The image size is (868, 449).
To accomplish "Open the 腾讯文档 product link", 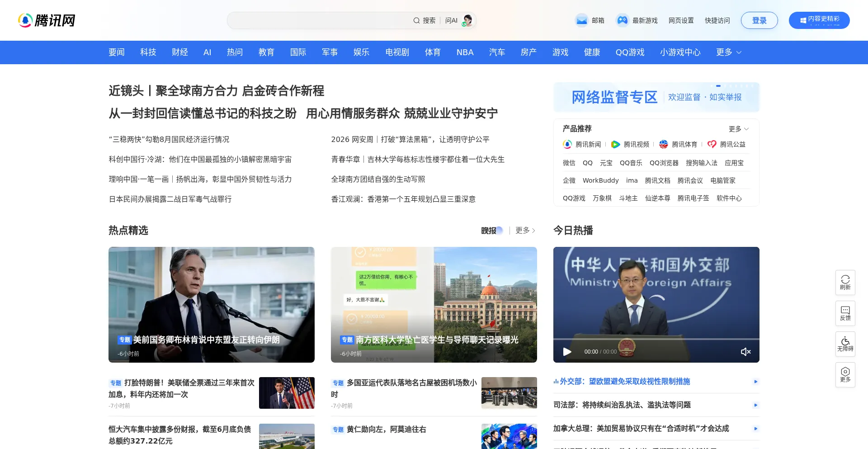I will (657, 180).
